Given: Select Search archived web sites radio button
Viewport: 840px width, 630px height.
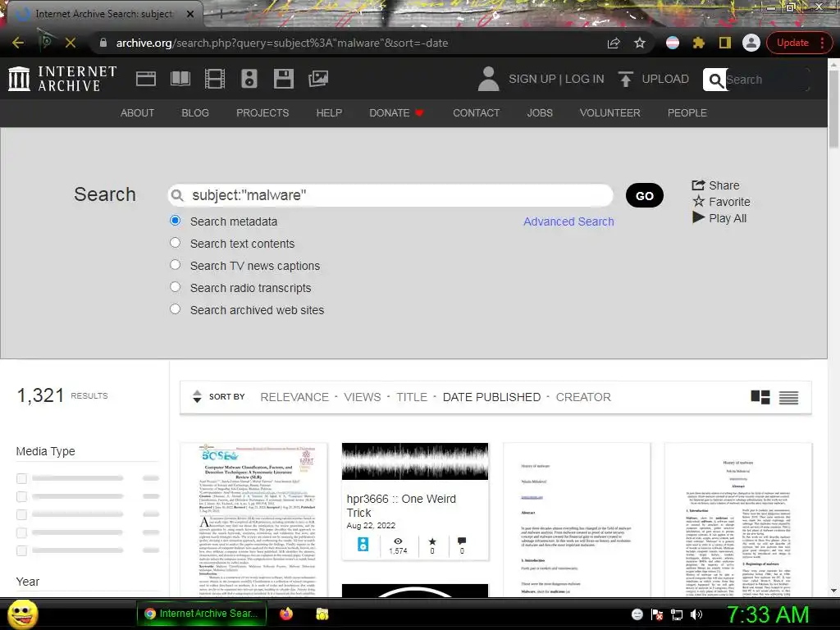Looking at the screenshot, I should [x=176, y=309].
